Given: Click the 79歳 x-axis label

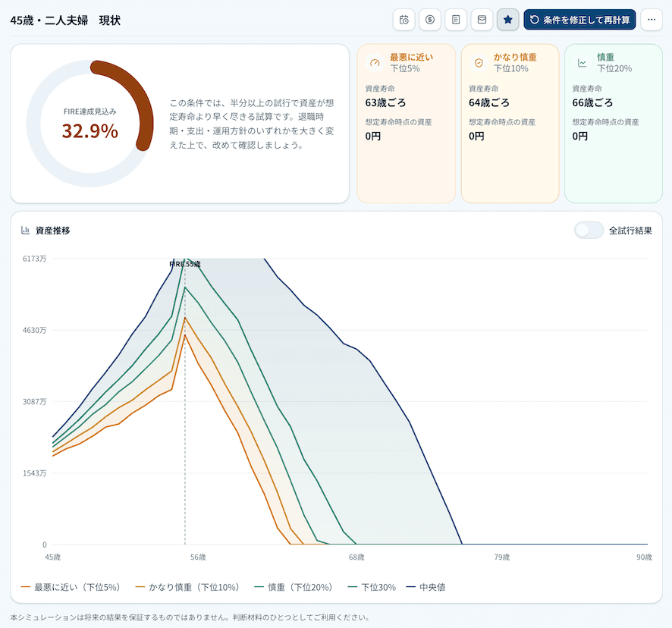Looking at the screenshot, I should [x=502, y=557].
